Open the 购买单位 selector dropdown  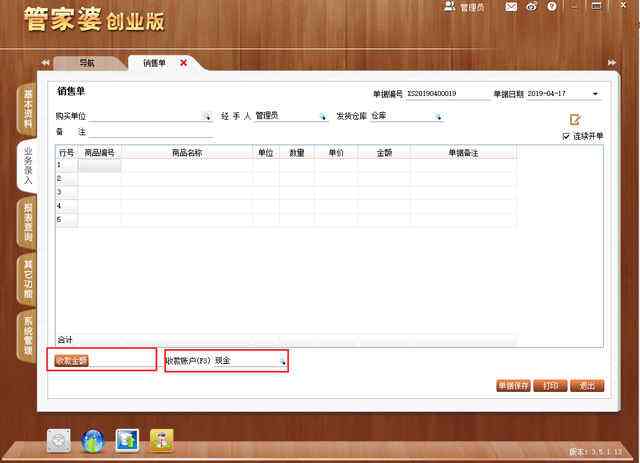click(207, 116)
